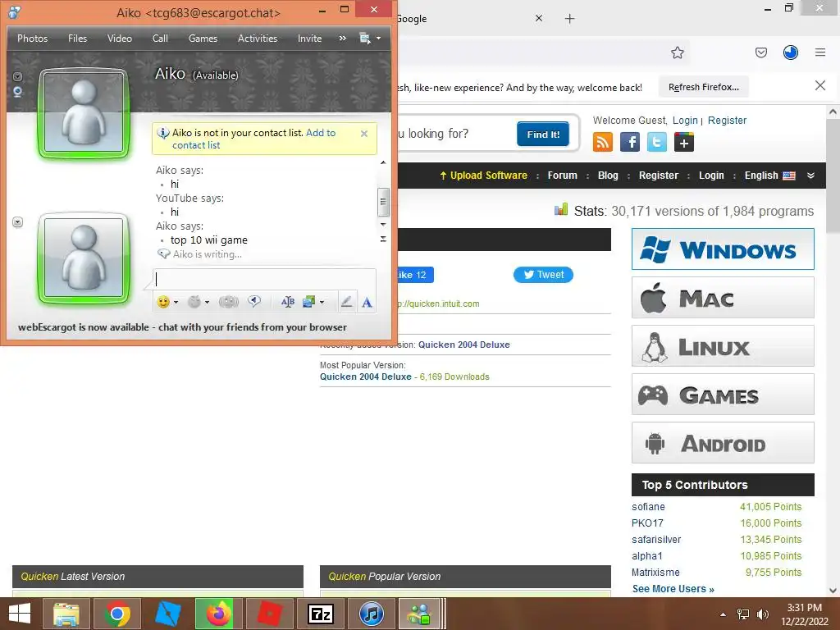Switch to handwriting pen mode
Image resolution: width=840 pixels, height=630 pixels.
[347, 302]
